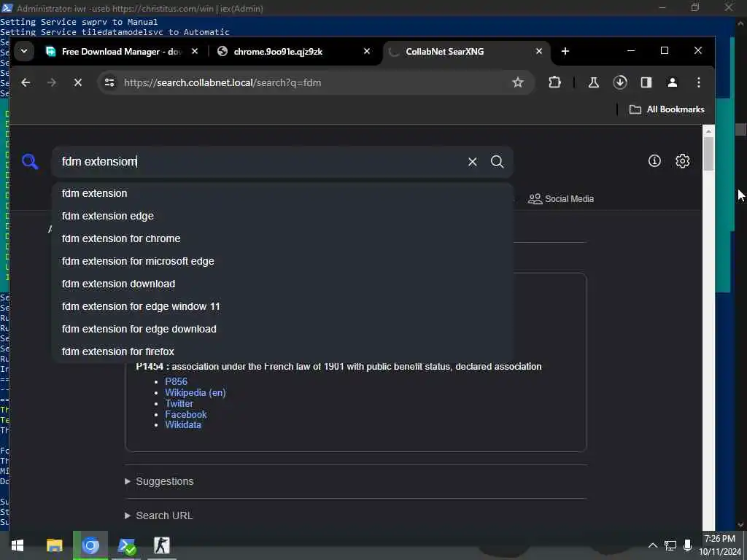Click the SearXNG magnifier logo icon
Image resolution: width=747 pixels, height=560 pixels.
(29, 161)
